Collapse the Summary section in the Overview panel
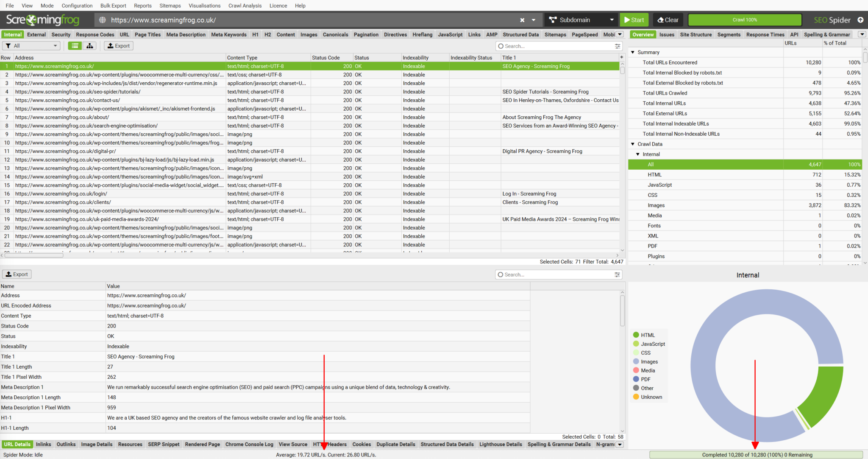The height and width of the screenshot is (459, 868). 633,52
